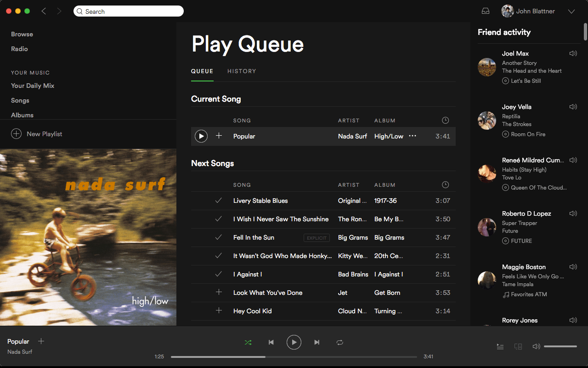Screen dimensions: 588x368
Task: Open Nada Surf artist in Current Song row
Action: click(x=352, y=136)
